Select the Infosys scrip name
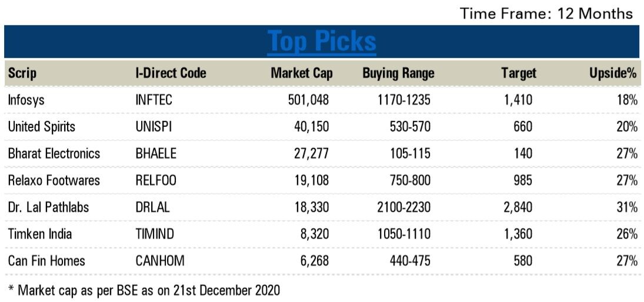 (x=26, y=100)
